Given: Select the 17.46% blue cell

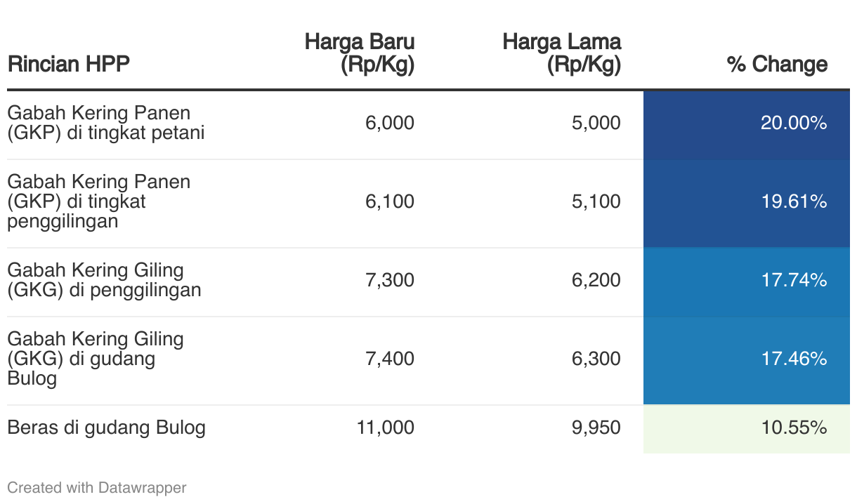Looking at the screenshot, I should (x=747, y=361).
